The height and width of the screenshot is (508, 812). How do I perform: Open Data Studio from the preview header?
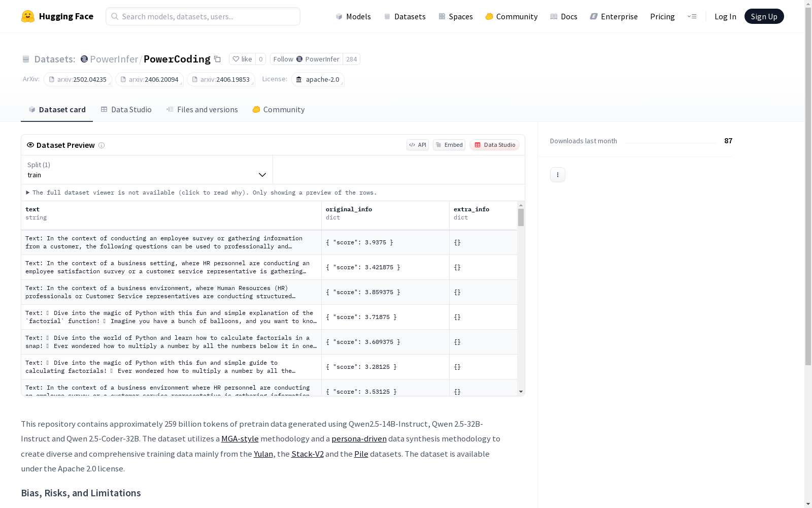pyautogui.click(x=495, y=145)
